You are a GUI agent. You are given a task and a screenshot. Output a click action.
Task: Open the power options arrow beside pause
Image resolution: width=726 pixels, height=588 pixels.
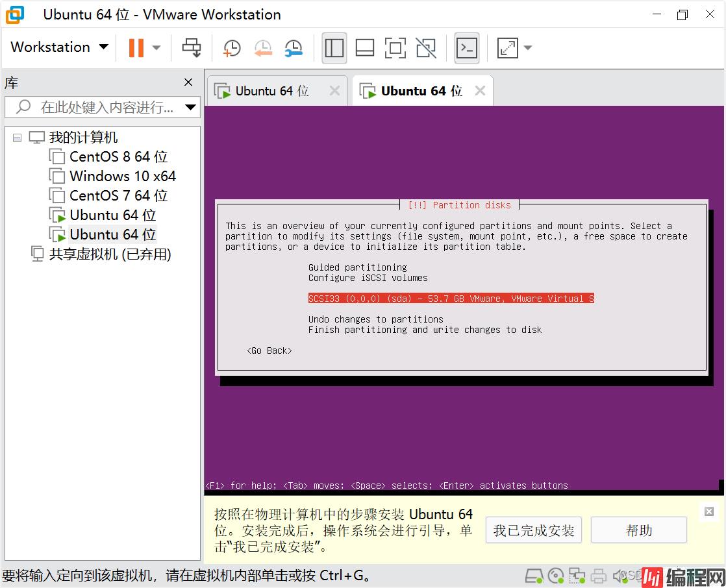(156, 47)
